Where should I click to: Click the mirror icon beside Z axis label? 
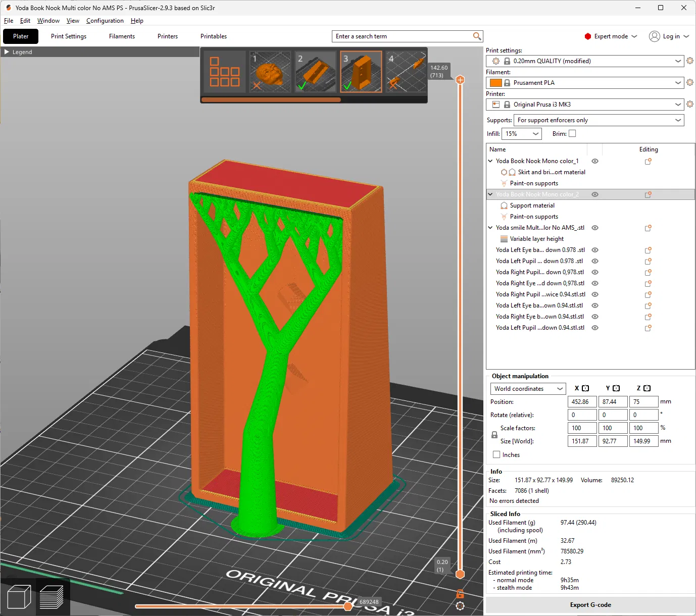pos(647,388)
